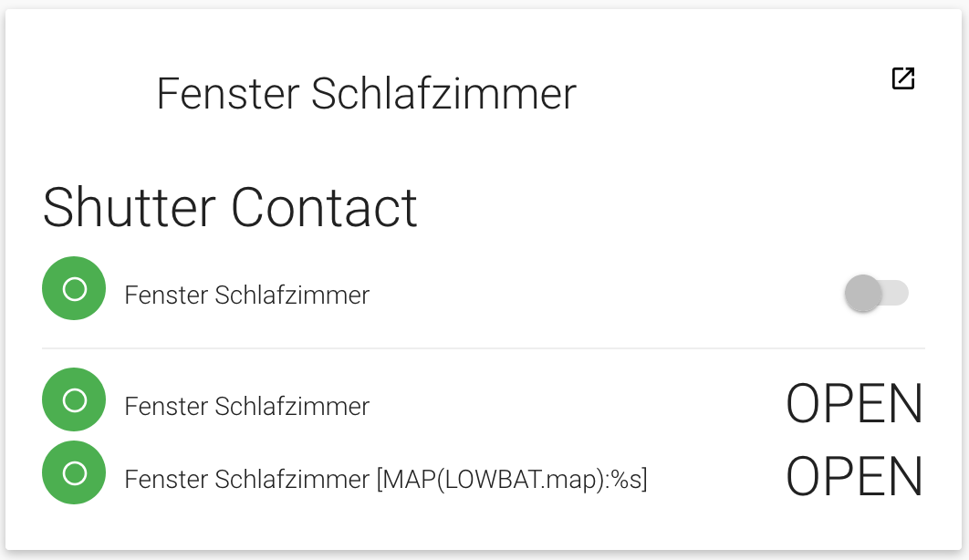Screen dimensions: 969x560
Task: Click the green circle icon beside the toggle switch
Action: click(74, 289)
